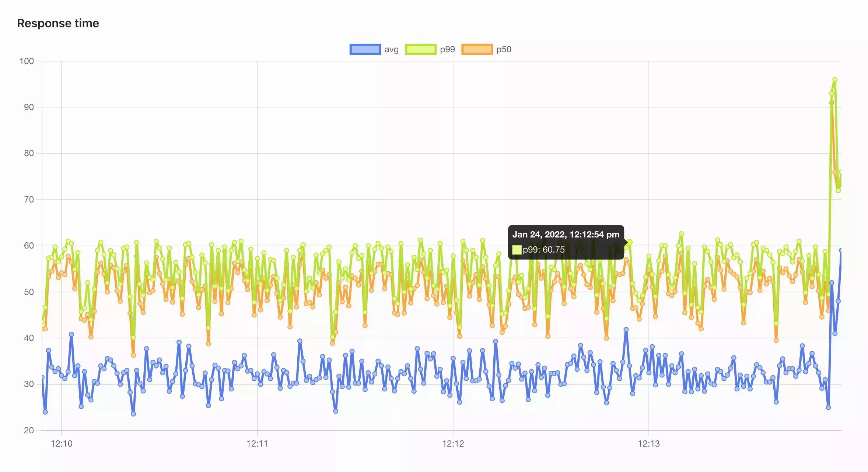
Task: Click the 'Response time' chart title
Action: (x=58, y=23)
